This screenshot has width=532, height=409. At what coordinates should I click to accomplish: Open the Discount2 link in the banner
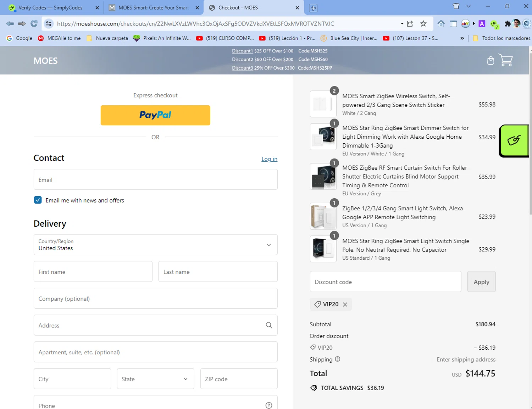[x=243, y=59]
